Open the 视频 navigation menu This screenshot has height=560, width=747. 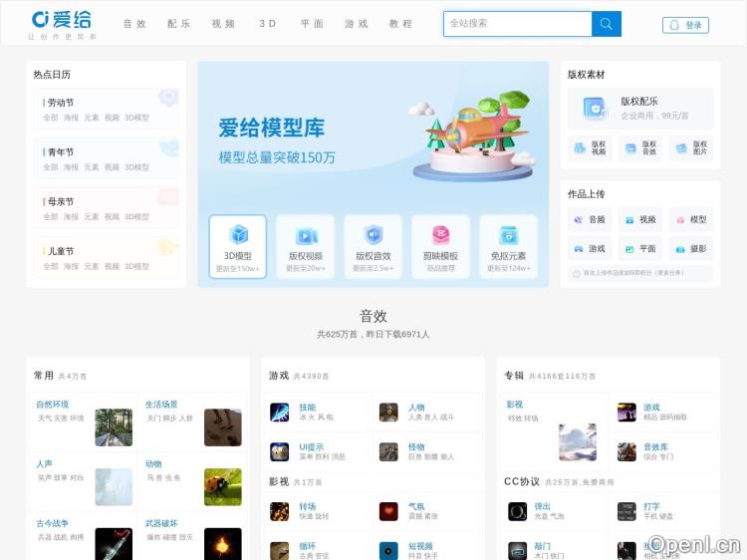(223, 24)
